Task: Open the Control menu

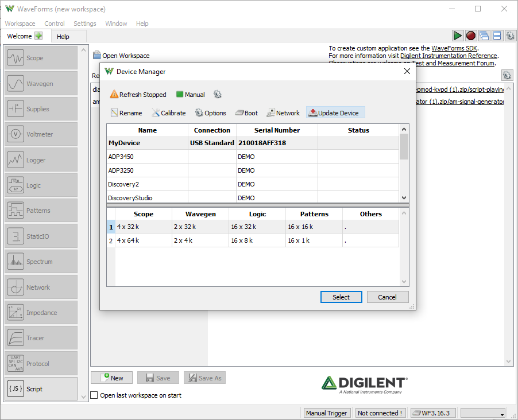Action: pyautogui.click(x=55, y=24)
